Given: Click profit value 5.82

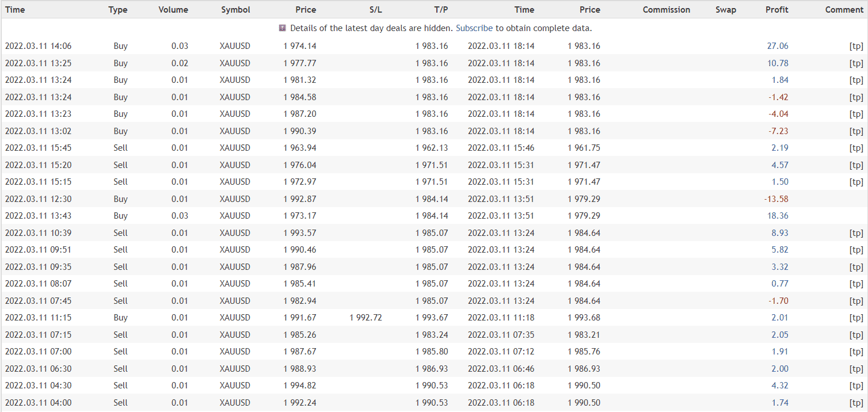Looking at the screenshot, I should pyautogui.click(x=780, y=250).
